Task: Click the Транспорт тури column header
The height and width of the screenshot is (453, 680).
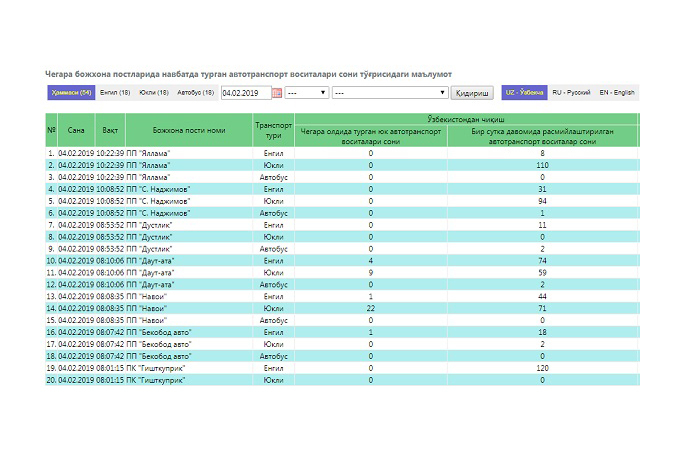Action: click(x=274, y=130)
